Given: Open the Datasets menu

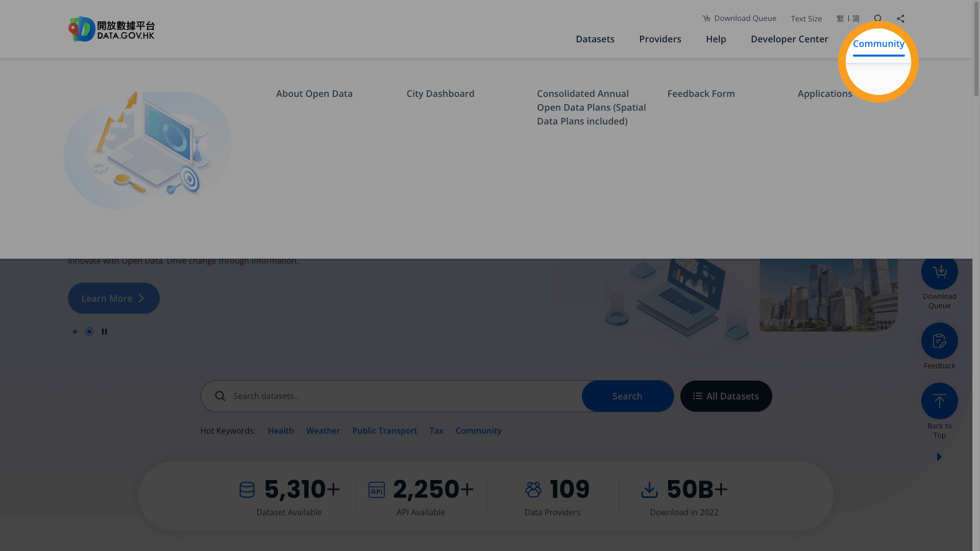Looking at the screenshot, I should pyautogui.click(x=595, y=39).
